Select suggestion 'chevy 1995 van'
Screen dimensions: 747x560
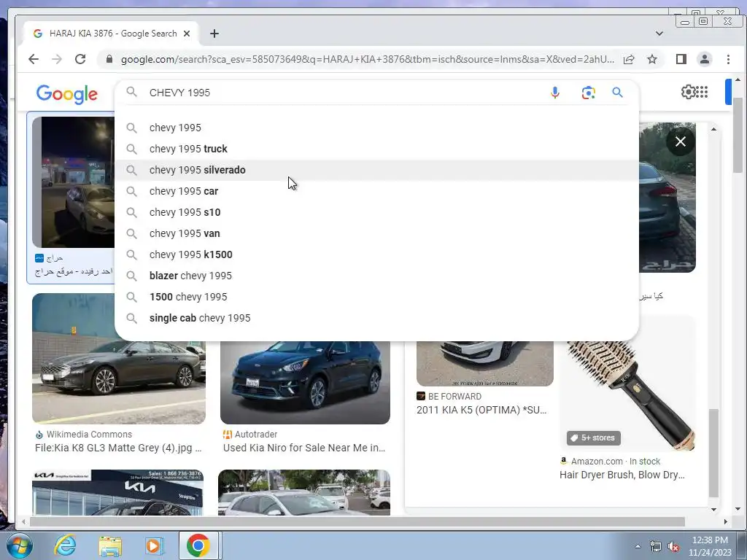tap(376, 233)
